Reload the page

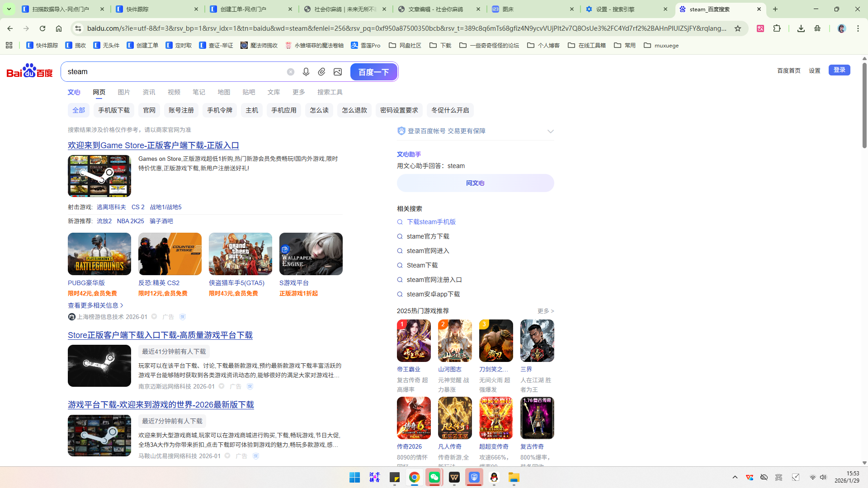[42, 28]
